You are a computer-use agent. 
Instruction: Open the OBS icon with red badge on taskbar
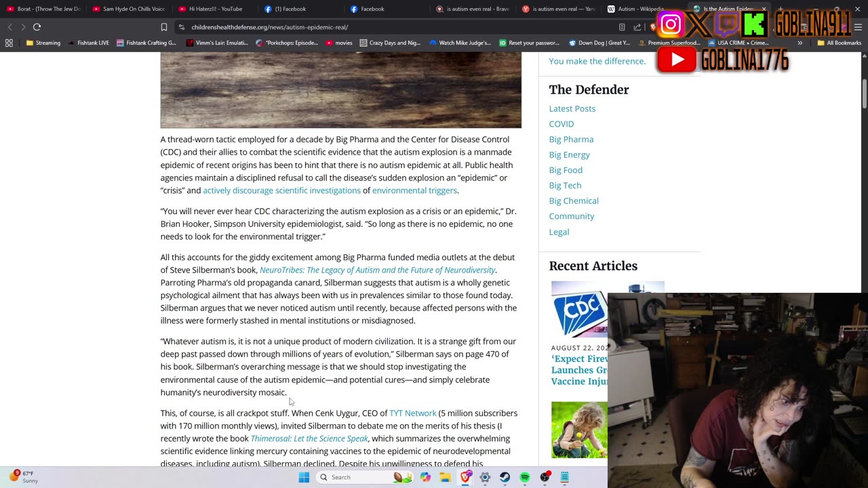(545, 477)
